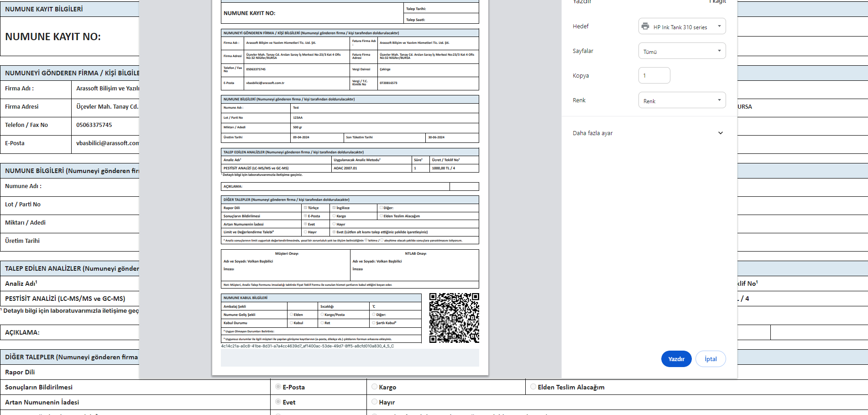Image resolution: width=868 pixels, height=415 pixels.
Task: Click the Yazdır print button
Action: pyautogui.click(x=676, y=359)
